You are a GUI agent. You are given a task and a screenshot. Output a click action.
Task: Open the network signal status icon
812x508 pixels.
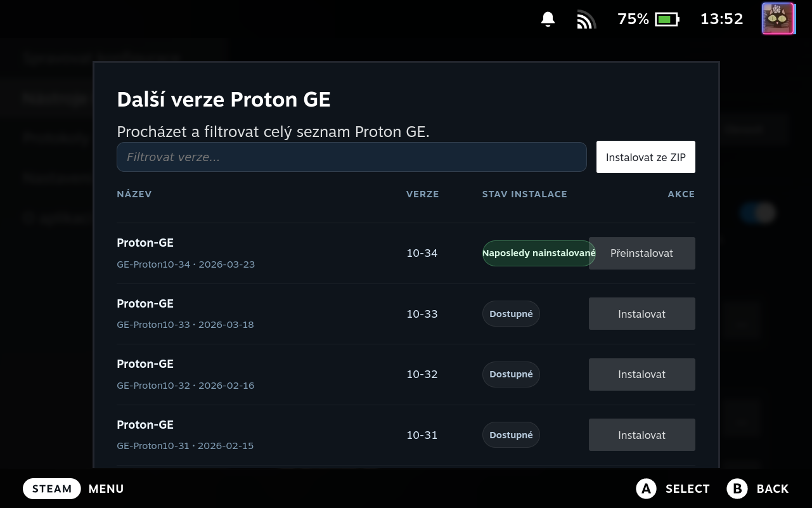pyautogui.click(x=586, y=20)
